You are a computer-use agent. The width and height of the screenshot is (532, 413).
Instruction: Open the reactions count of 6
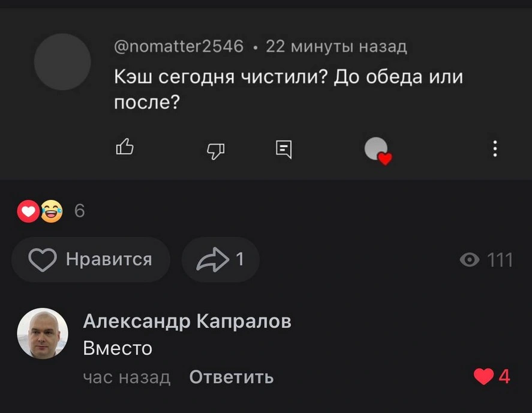click(79, 211)
